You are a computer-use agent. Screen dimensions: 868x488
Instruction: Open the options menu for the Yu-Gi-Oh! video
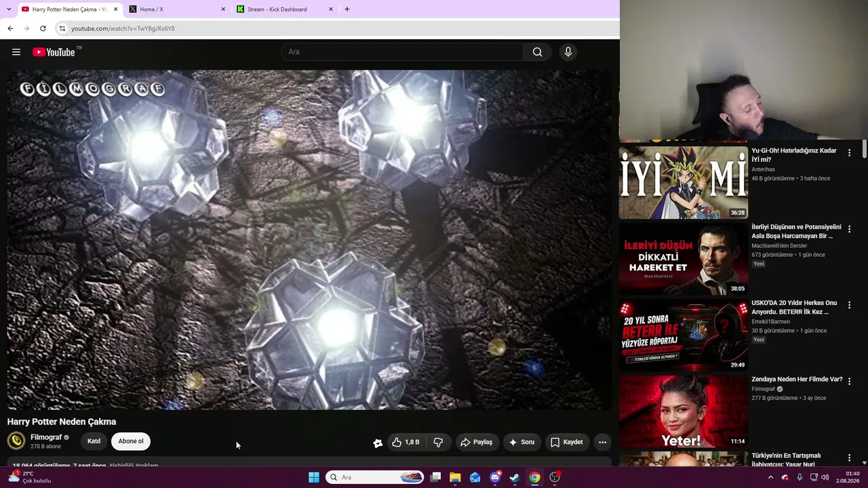click(x=849, y=153)
